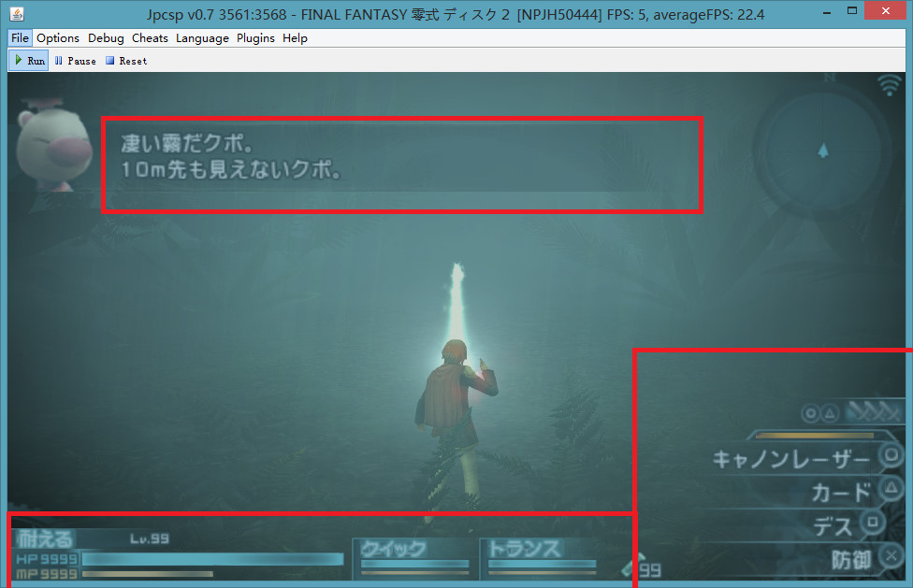Close the Jpcsp window
Image resolution: width=913 pixels, height=588 pixels.
coord(885,11)
